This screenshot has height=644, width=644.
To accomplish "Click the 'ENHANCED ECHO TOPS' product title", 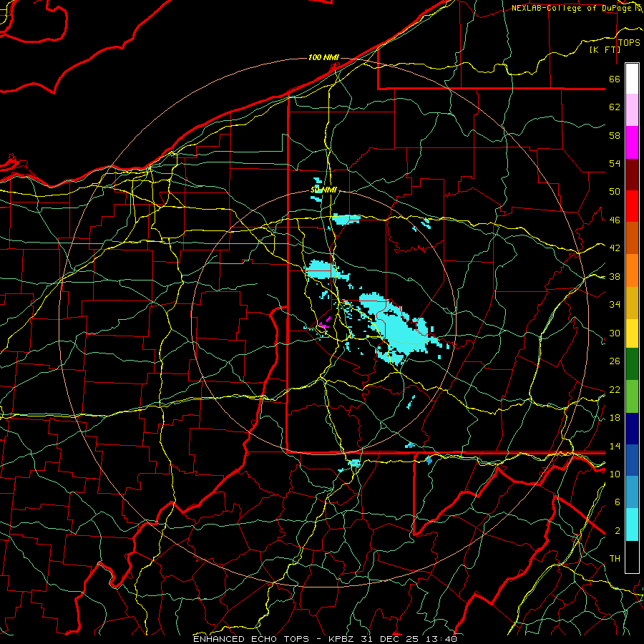I will pos(251,639).
